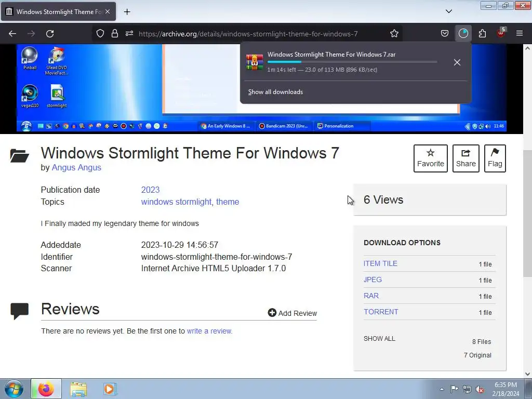Open Windows Explorer from the taskbar
The height and width of the screenshot is (399, 532).
tap(78, 389)
